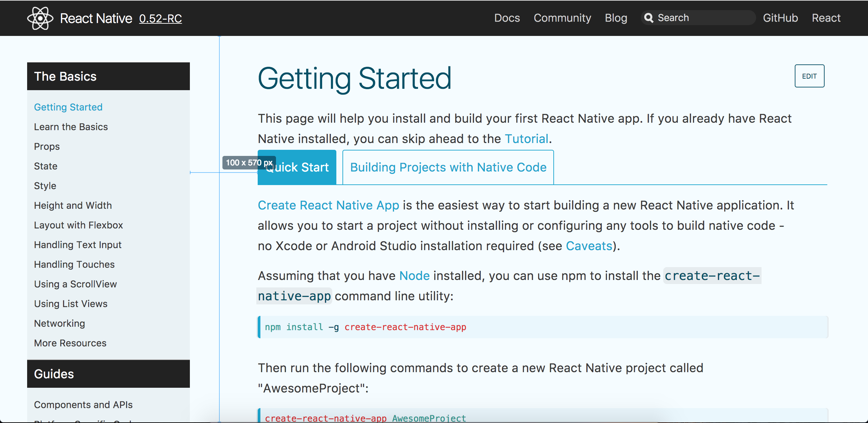Click the search magnifier icon
The width and height of the screenshot is (868, 423).
coord(649,18)
